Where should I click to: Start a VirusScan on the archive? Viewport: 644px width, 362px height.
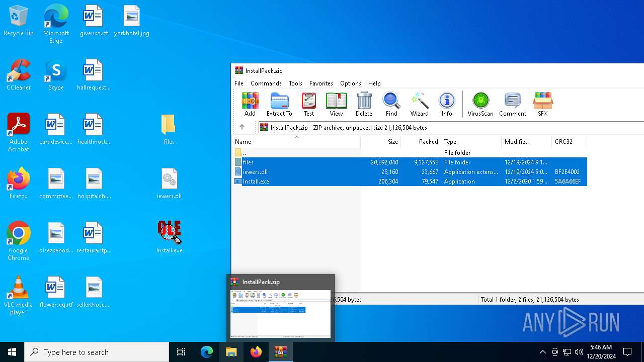tap(480, 104)
